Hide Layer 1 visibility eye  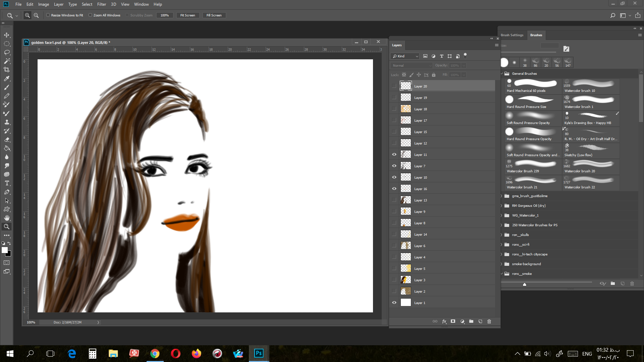(394, 303)
